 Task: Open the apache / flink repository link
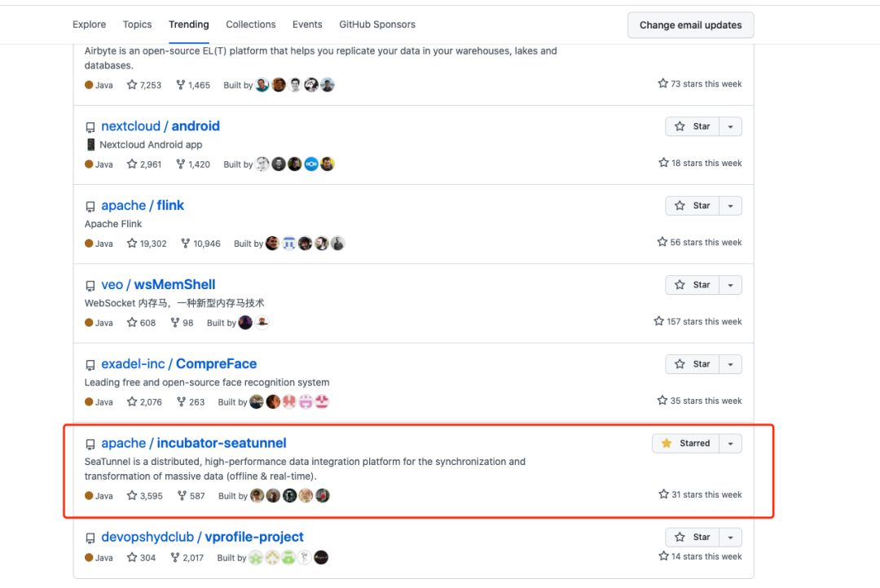143,205
